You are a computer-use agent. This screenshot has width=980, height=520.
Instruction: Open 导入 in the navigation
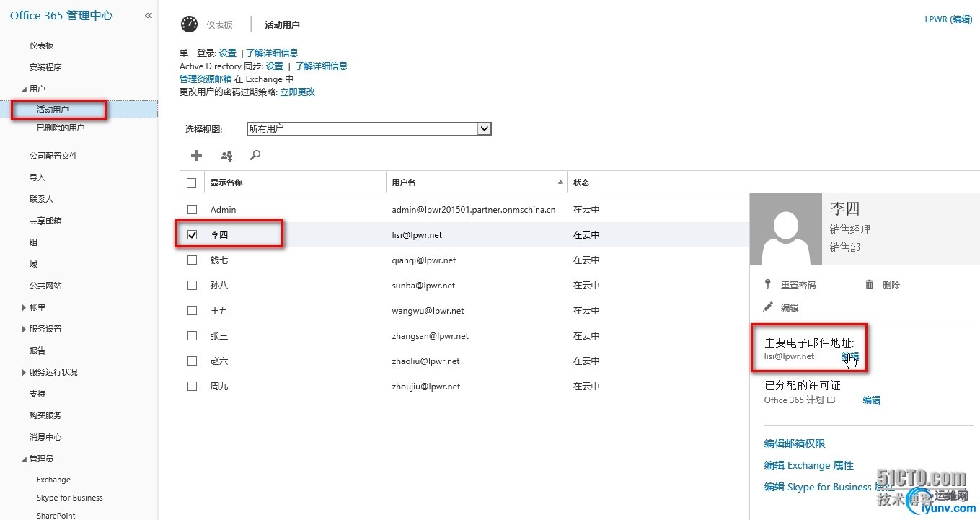tap(37, 177)
